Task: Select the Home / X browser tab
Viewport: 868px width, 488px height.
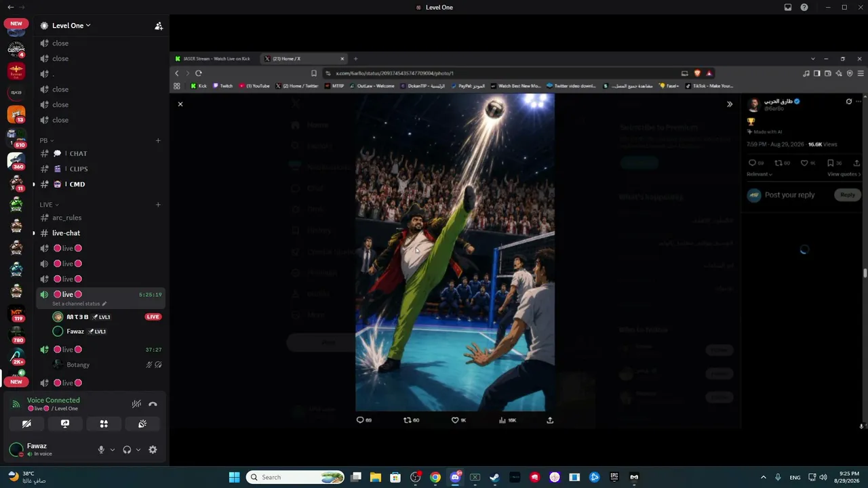Action: (x=305, y=59)
